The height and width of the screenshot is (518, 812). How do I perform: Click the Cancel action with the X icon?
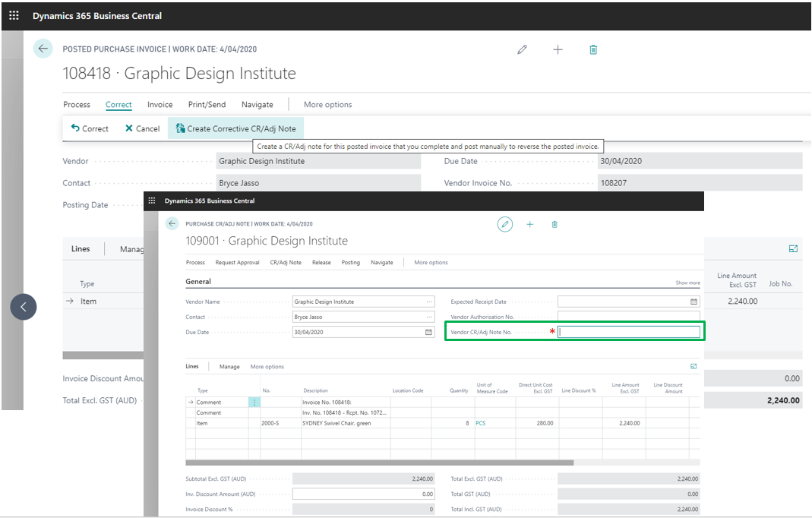(142, 128)
